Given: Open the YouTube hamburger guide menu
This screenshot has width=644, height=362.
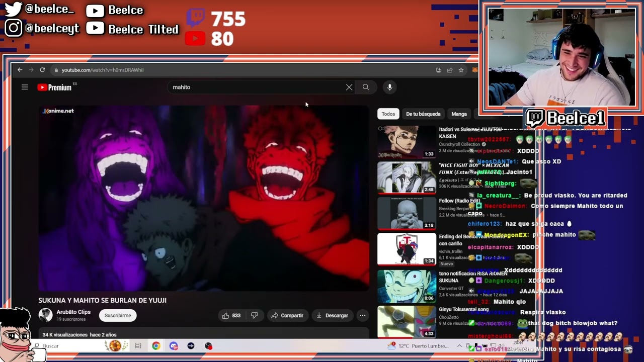Looking at the screenshot, I should coord(25,87).
